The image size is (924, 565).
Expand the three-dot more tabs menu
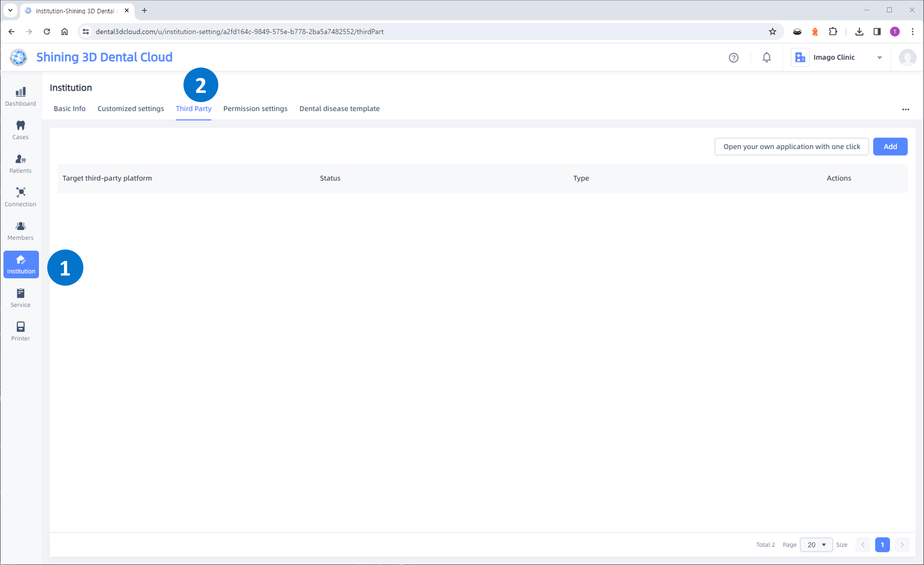(905, 109)
